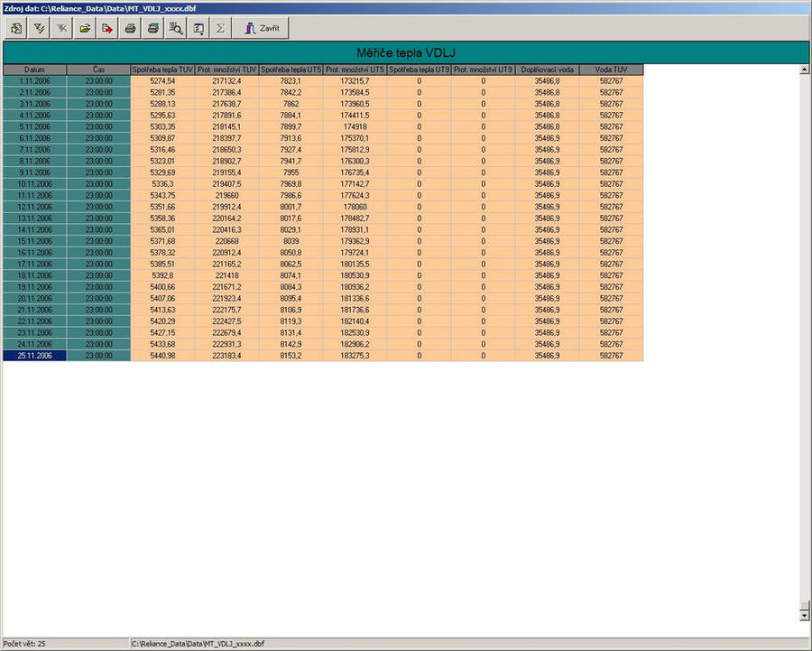
Task: Click the Doplňovací voda column header
Action: (548, 70)
